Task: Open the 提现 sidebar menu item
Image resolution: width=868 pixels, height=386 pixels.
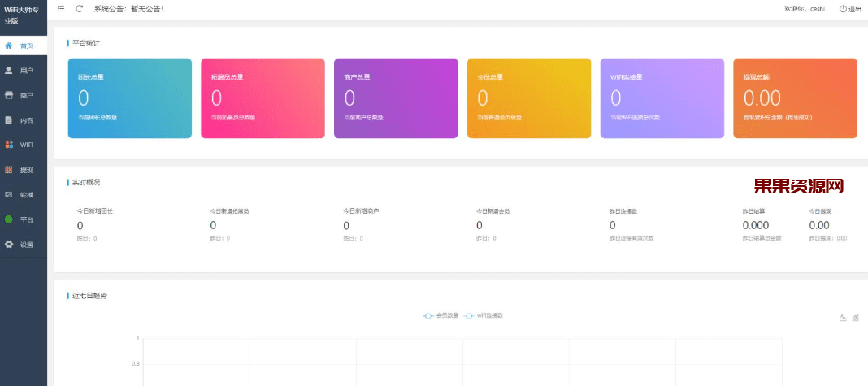Action: pyautogui.click(x=26, y=170)
